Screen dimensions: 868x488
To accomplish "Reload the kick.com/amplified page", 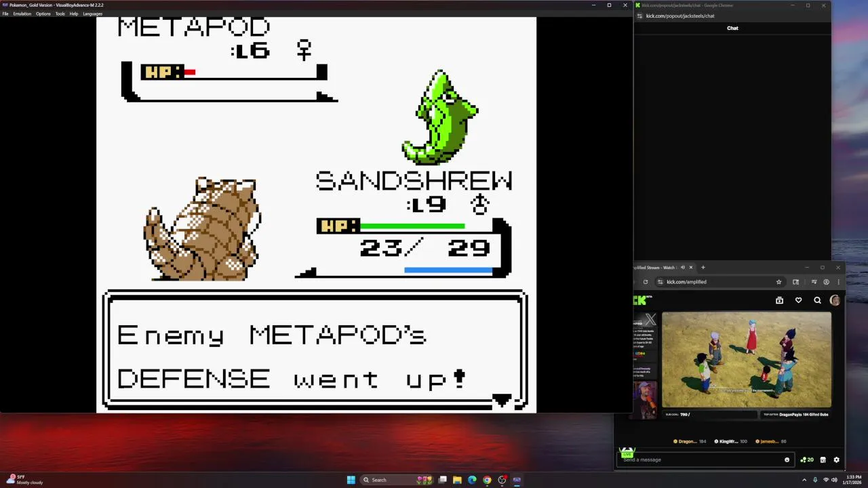I will 646,282.
